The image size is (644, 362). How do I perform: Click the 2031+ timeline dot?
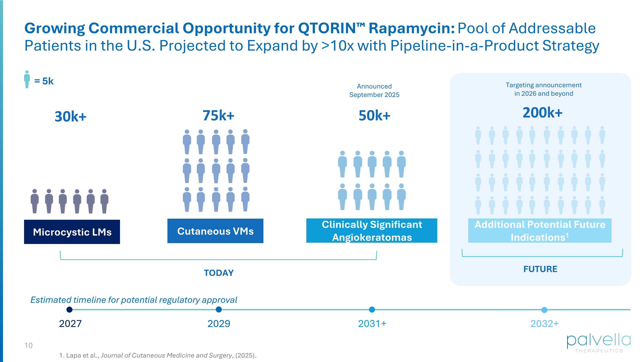tap(372, 310)
